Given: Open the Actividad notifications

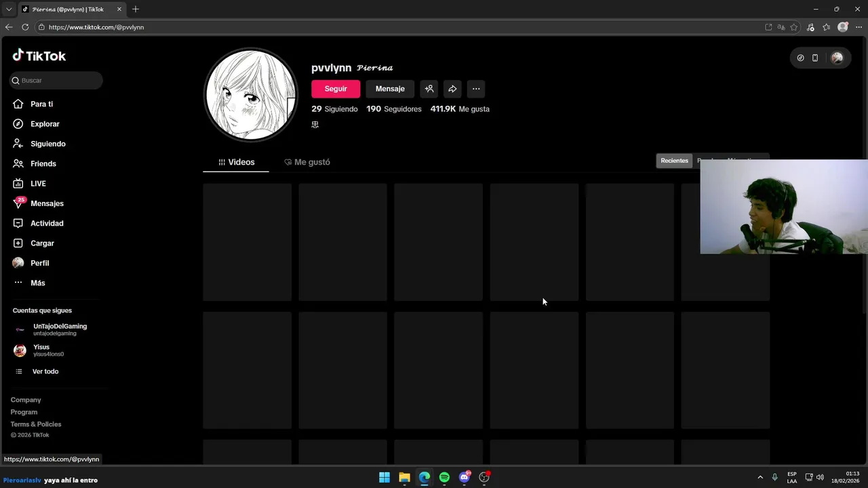Looking at the screenshot, I should coord(47,223).
